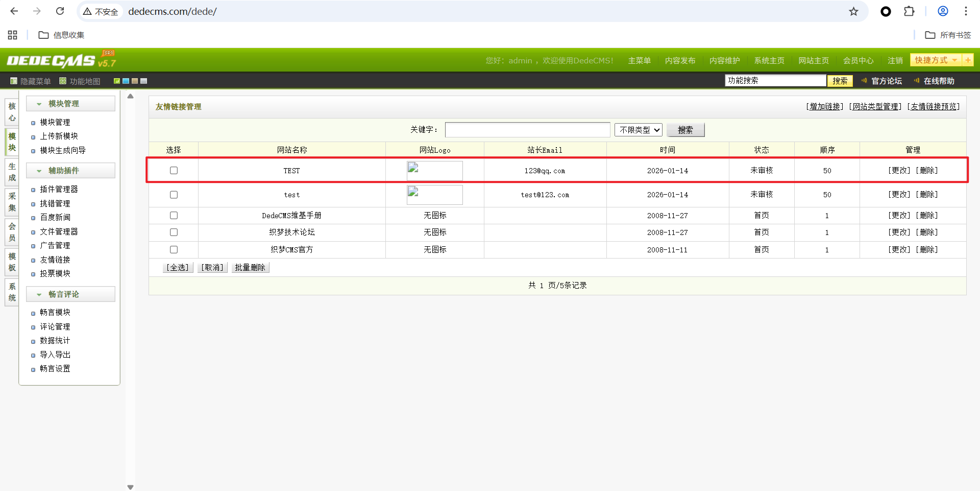Go to 网站主页 in the top menu
980x491 pixels.
(814, 60)
